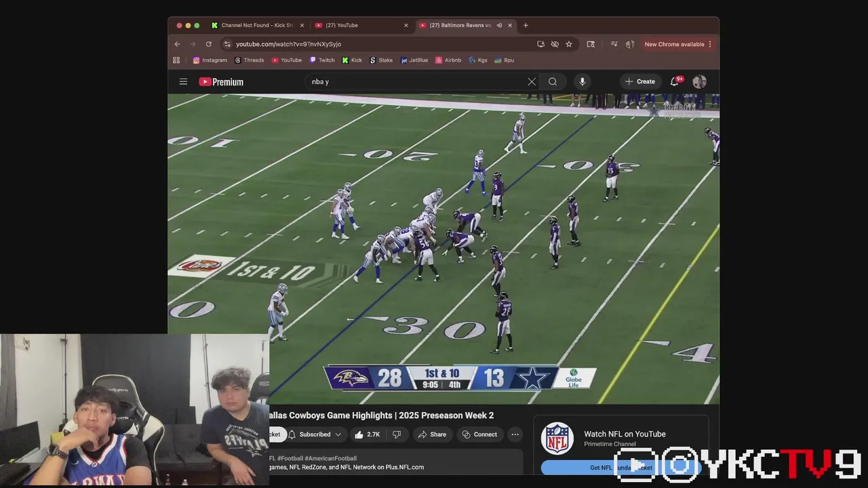Open the Kick bookmark

(353, 60)
